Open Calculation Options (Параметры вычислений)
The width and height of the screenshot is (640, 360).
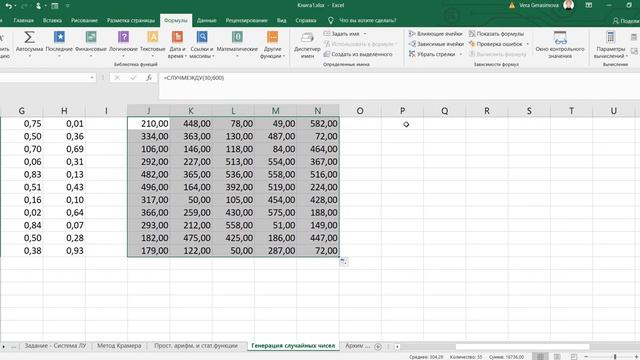coord(611,44)
